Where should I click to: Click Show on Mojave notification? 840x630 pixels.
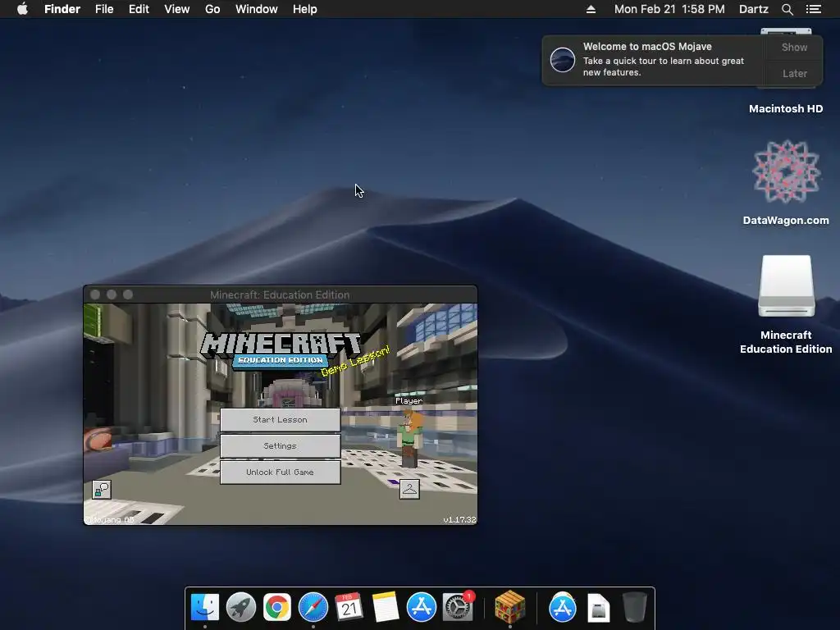(794, 47)
